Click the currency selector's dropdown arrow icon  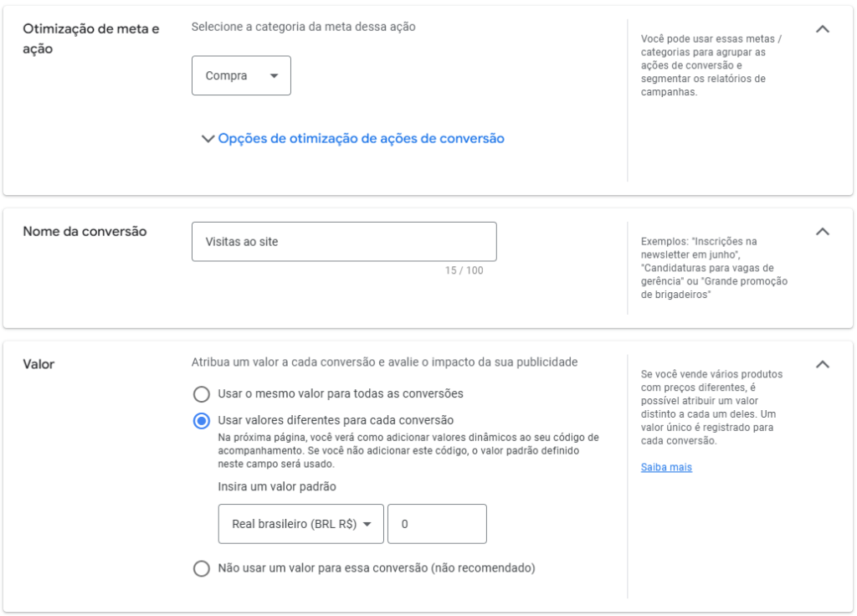pyautogui.click(x=368, y=523)
